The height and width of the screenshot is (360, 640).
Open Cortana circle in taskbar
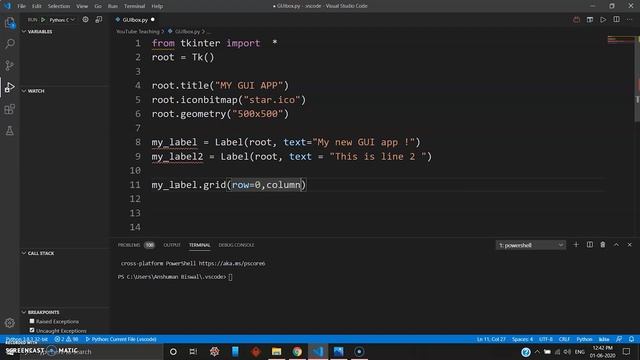click(x=173, y=351)
